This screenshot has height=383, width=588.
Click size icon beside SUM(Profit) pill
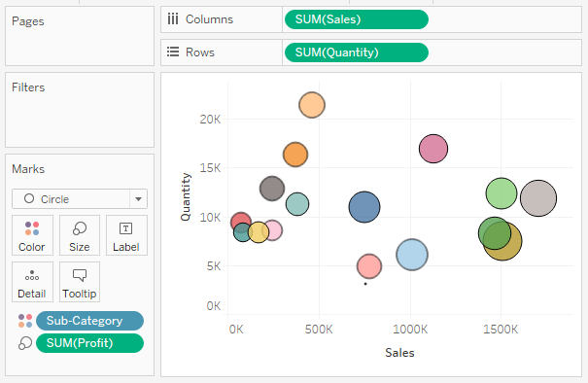click(x=25, y=343)
